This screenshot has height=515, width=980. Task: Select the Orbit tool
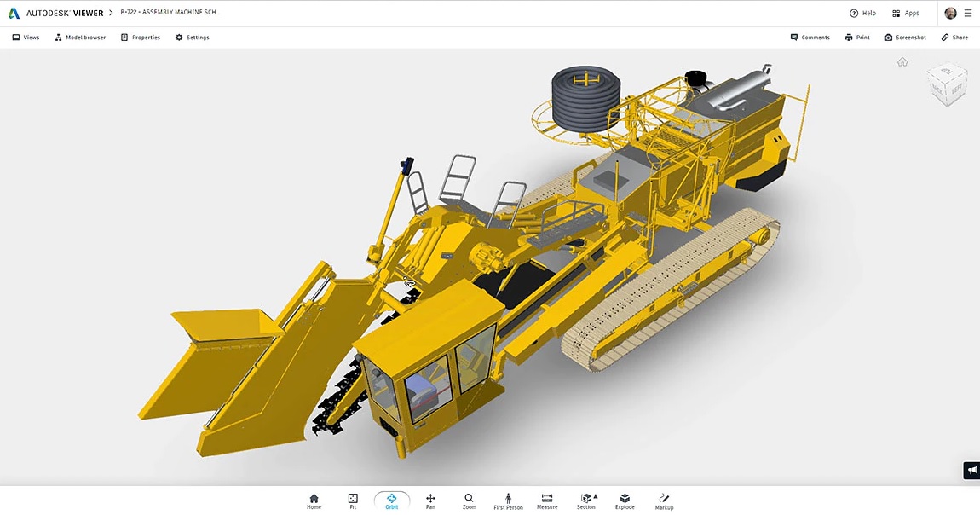[392, 501]
